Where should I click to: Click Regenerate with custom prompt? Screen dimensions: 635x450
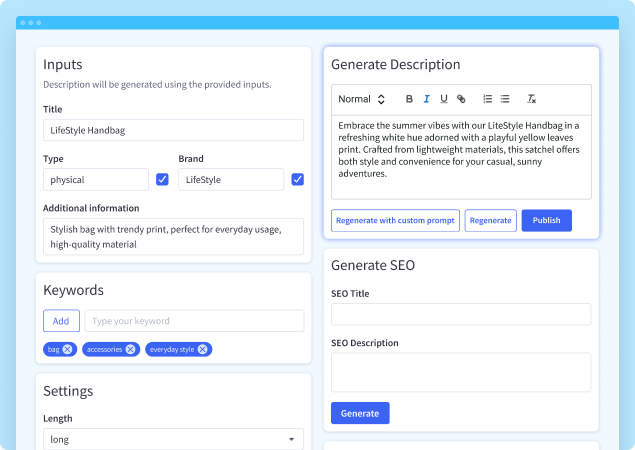[x=395, y=220]
